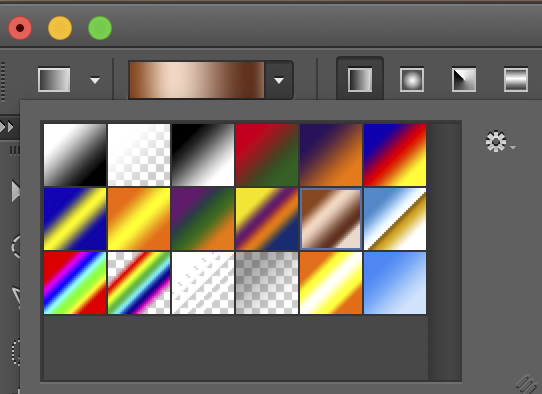Select the Radial Gradient style icon
Image resolution: width=542 pixels, height=394 pixels.
click(412, 80)
